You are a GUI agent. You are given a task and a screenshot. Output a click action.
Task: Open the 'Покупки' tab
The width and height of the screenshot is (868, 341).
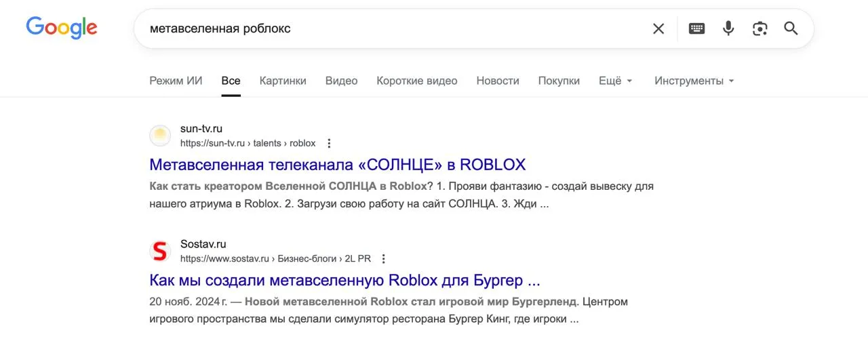click(x=559, y=81)
